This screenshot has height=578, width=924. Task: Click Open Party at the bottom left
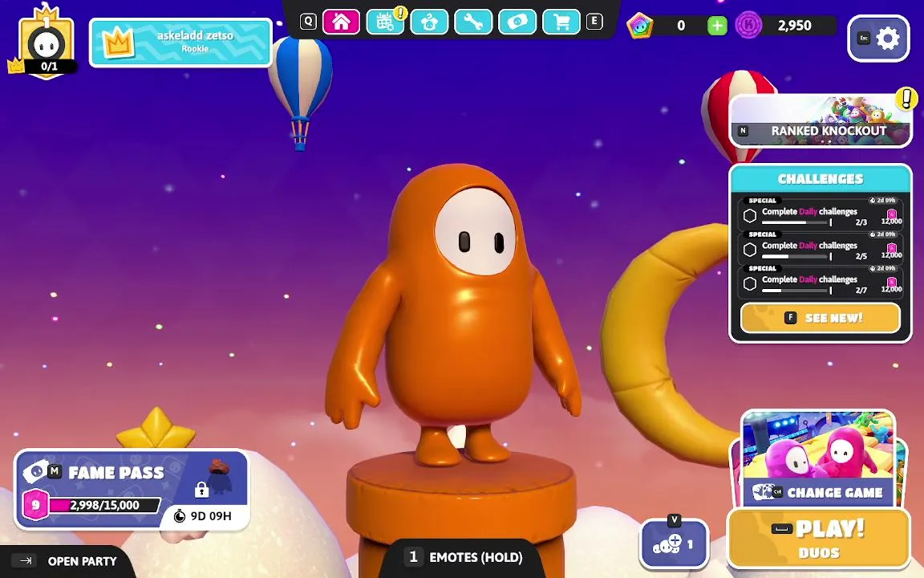(66, 561)
